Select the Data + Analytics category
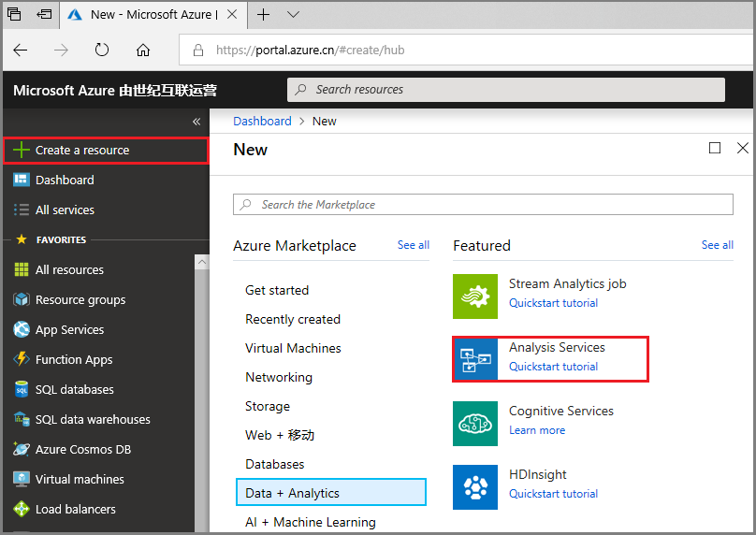 point(330,493)
